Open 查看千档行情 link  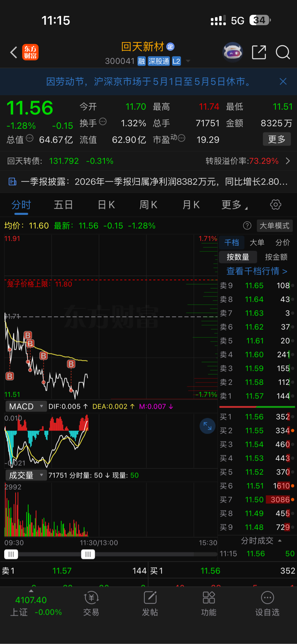[257, 271]
